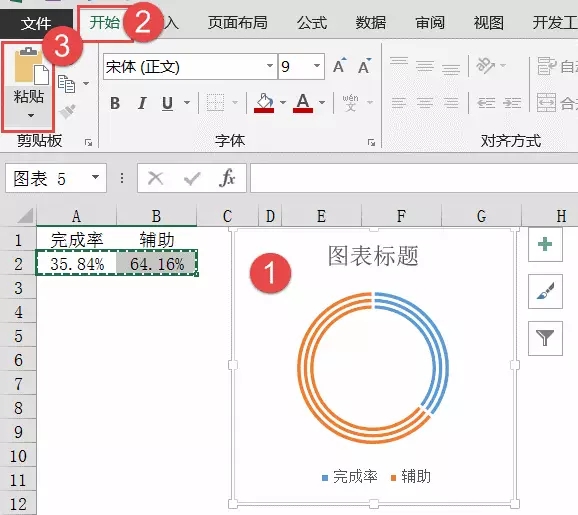Toggle Bold formatting
578x515 pixels.
point(115,103)
